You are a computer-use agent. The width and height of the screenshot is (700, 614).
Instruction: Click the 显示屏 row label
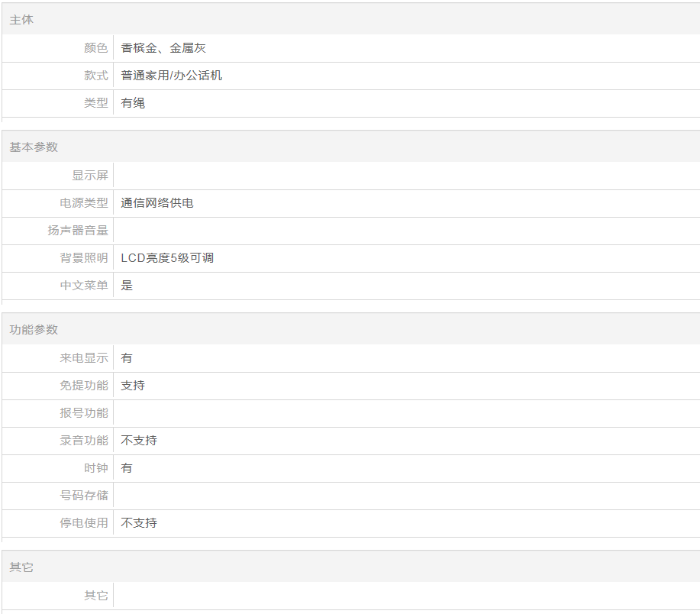(90, 176)
